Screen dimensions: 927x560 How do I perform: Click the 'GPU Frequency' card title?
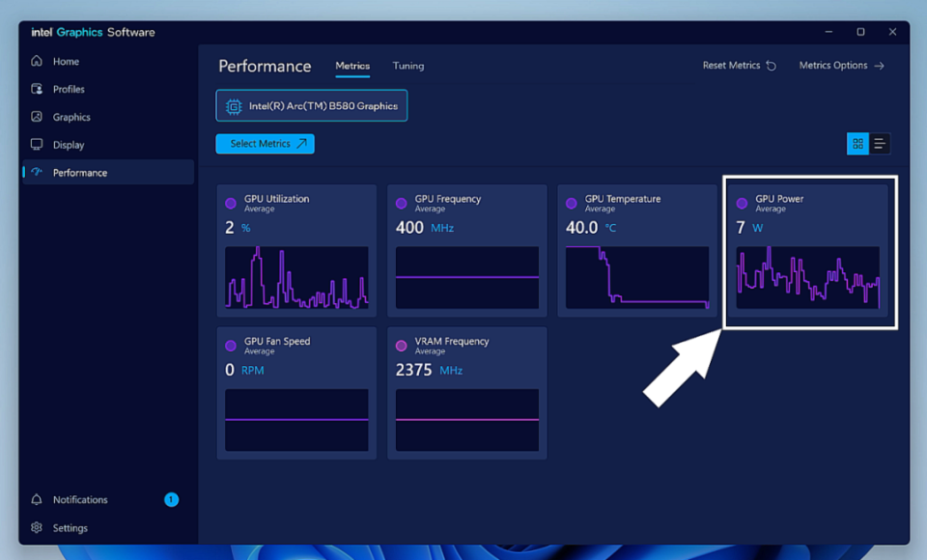click(447, 199)
